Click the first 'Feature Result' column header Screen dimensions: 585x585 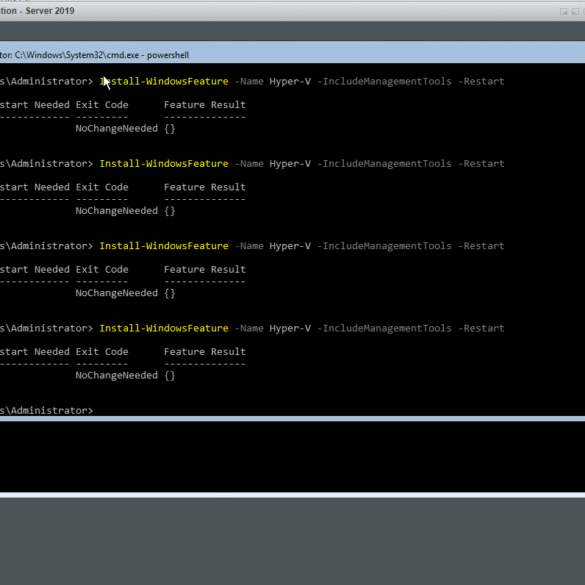pyautogui.click(x=205, y=105)
